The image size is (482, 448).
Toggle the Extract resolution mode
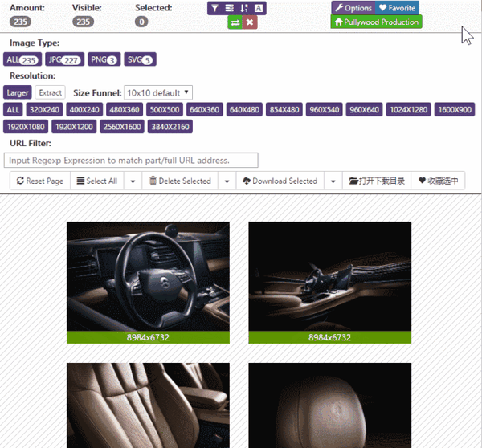pos(50,92)
